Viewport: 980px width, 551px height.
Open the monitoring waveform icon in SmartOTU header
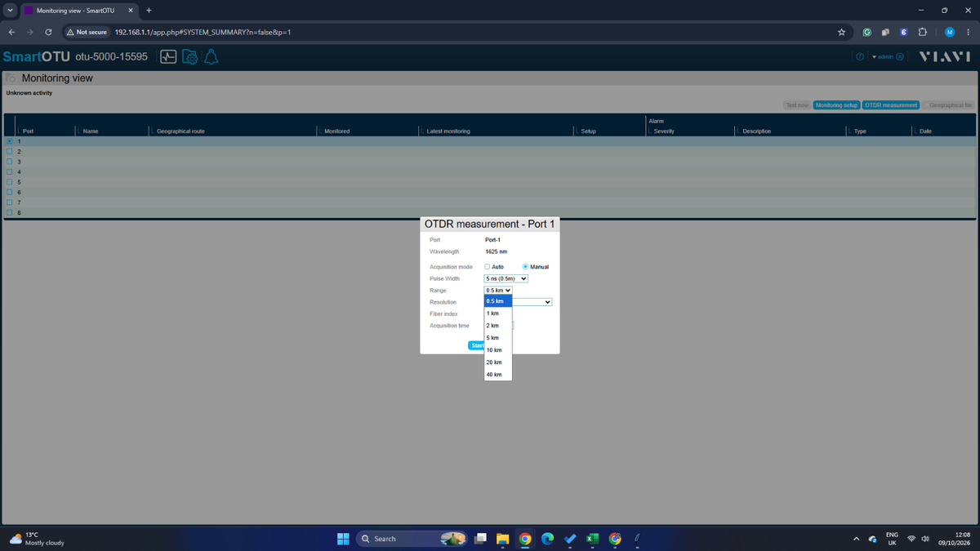(x=169, y=57)
